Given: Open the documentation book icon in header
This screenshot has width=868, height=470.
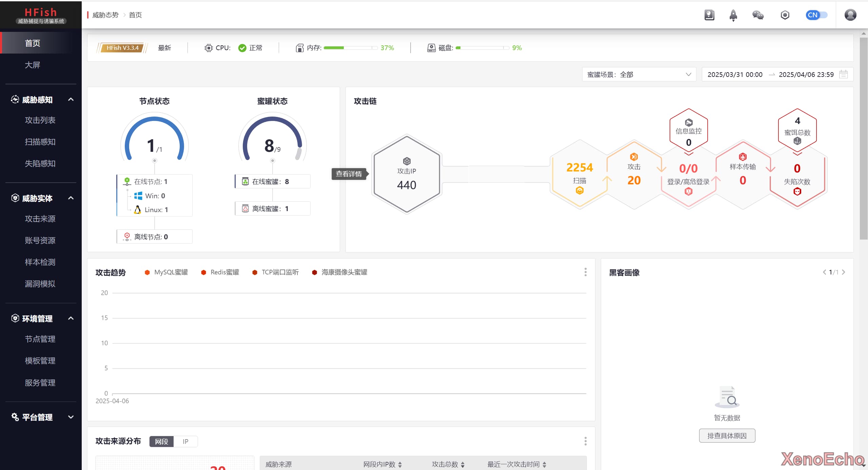Looking at the screenshot, I should (709, 15).
